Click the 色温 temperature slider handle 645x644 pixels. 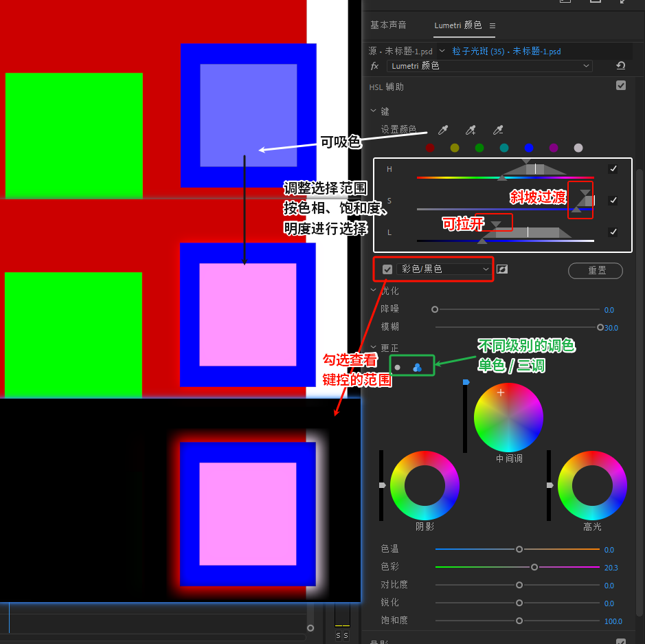point(519,549)
